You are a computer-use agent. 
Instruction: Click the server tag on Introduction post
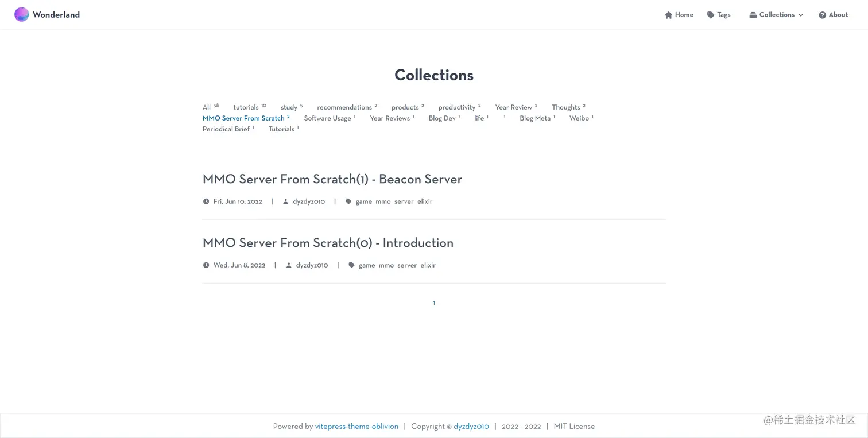pyautogui.click(x=407, y=265)
